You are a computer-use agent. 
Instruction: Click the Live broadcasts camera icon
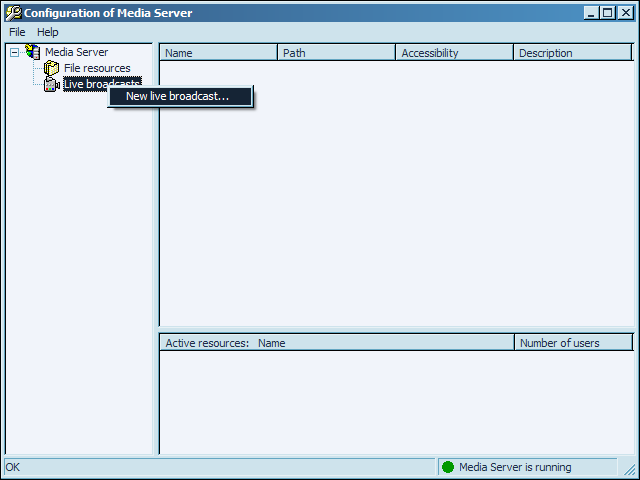[x=51, y=84]
